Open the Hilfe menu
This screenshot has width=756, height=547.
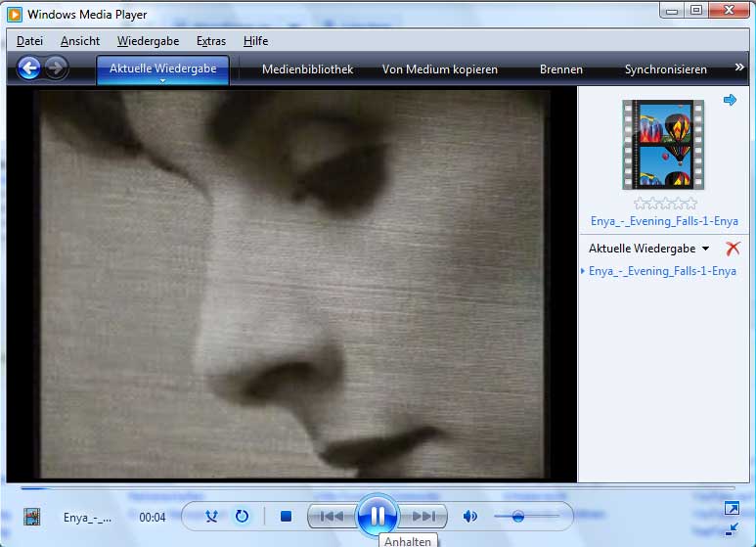point(255,41)
